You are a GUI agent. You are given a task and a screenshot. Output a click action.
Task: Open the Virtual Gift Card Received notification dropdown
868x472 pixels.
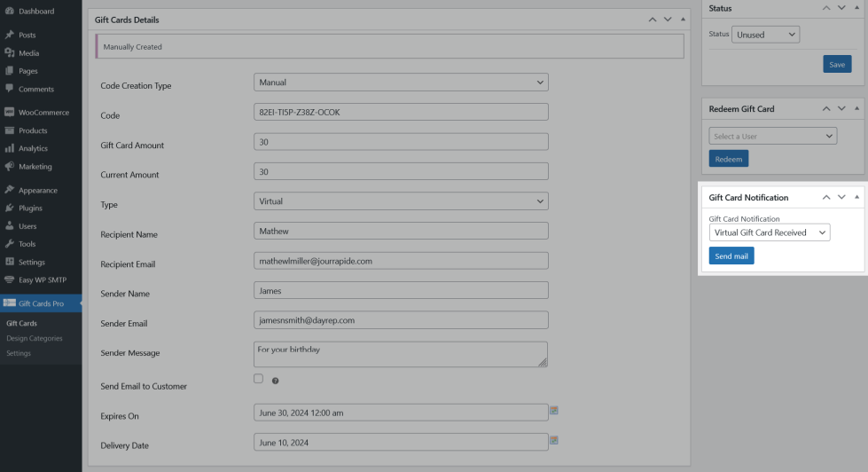(x=769, y=232)
